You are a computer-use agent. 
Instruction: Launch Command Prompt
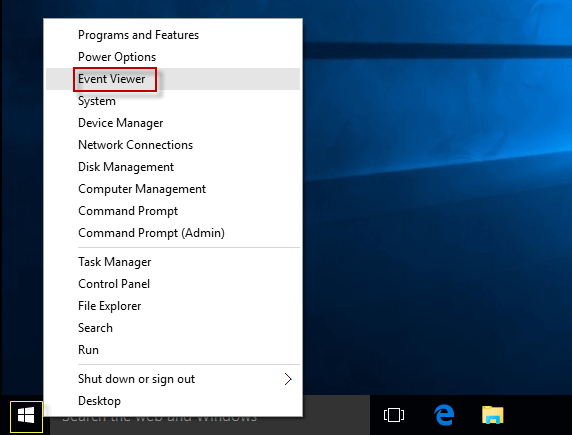pyautogui.click(x=173, y=211)
